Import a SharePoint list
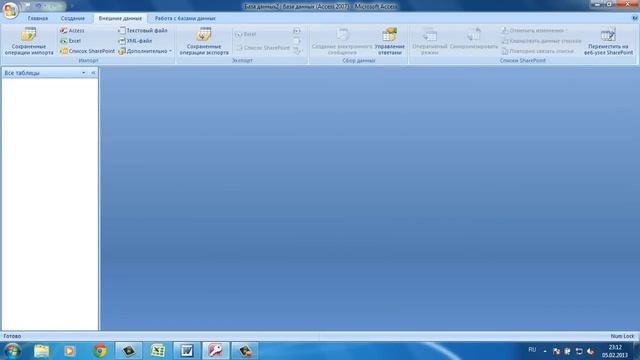 87,51
